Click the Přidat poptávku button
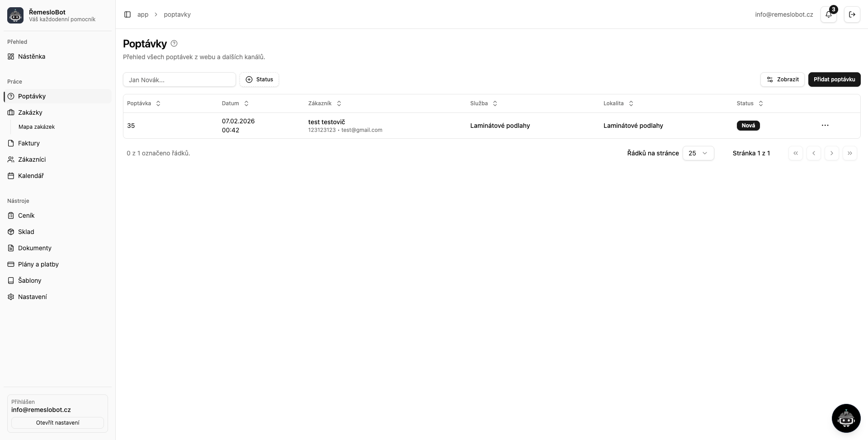Screen dimensions: 868x440 click(x=834, y=80)
